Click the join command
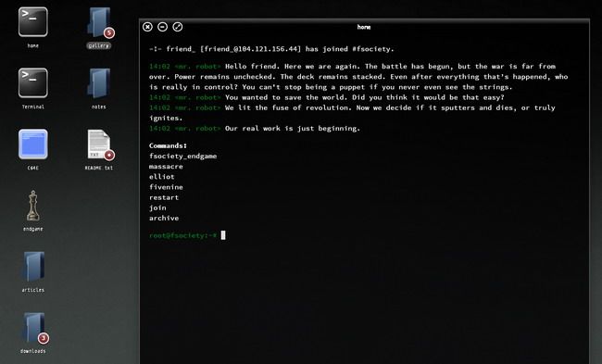Screen dimensions: 602x364 point(157,208)
